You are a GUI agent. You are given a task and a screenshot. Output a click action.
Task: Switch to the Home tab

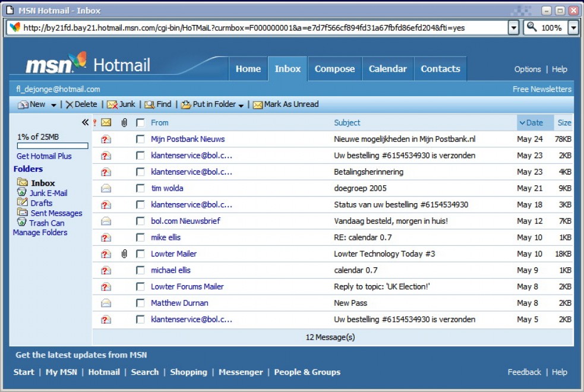point(248,69)
